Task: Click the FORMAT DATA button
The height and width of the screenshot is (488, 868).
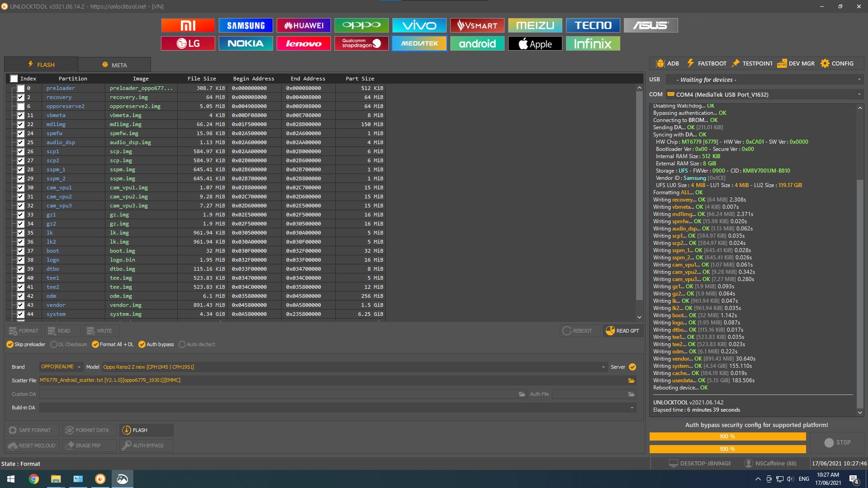Action: click(89, 430)
